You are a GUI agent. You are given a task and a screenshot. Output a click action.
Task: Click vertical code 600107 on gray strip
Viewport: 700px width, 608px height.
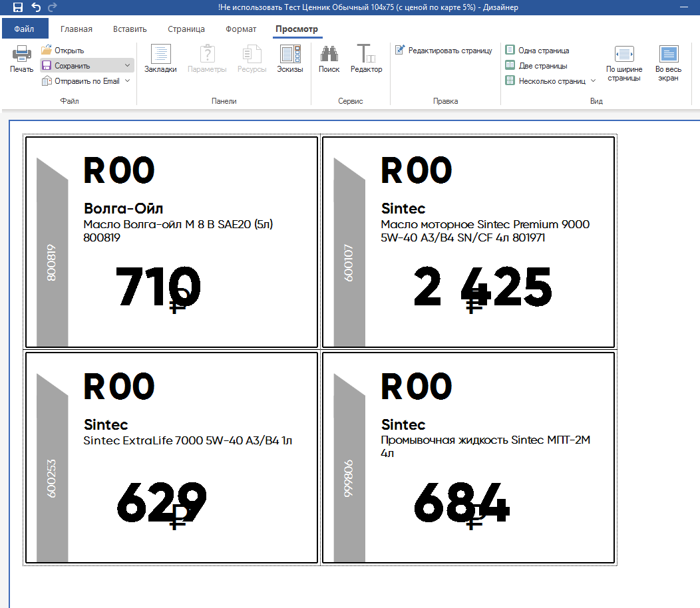click(x=349, y=263)
